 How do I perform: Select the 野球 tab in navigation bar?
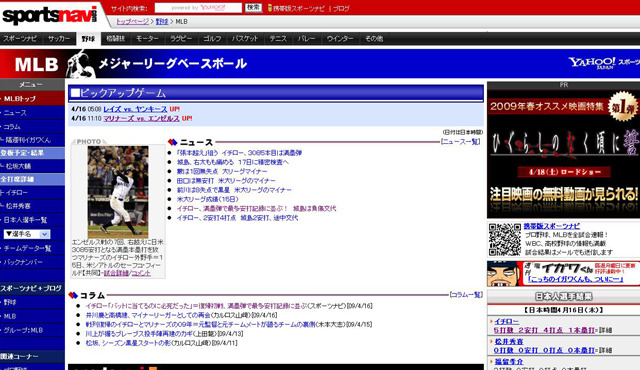(x=88, y=39)
